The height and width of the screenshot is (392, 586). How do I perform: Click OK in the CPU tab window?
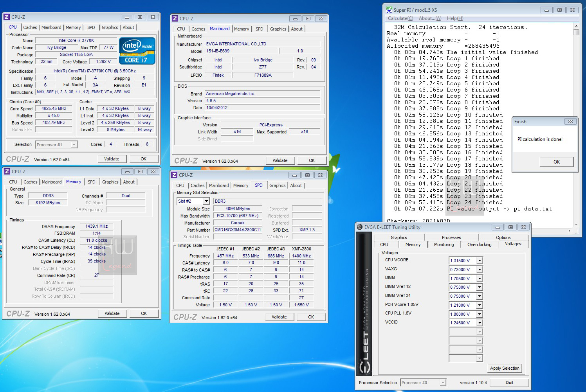(143, 159)
